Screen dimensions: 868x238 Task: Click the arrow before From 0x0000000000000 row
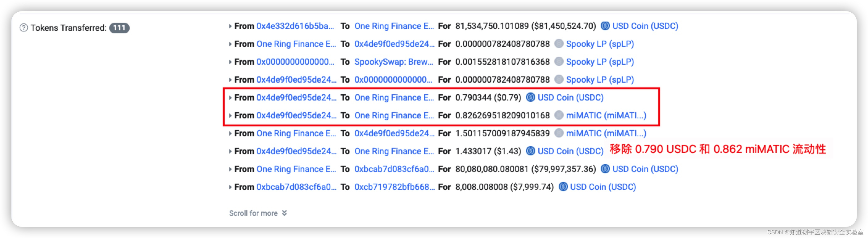click(230, 62)
